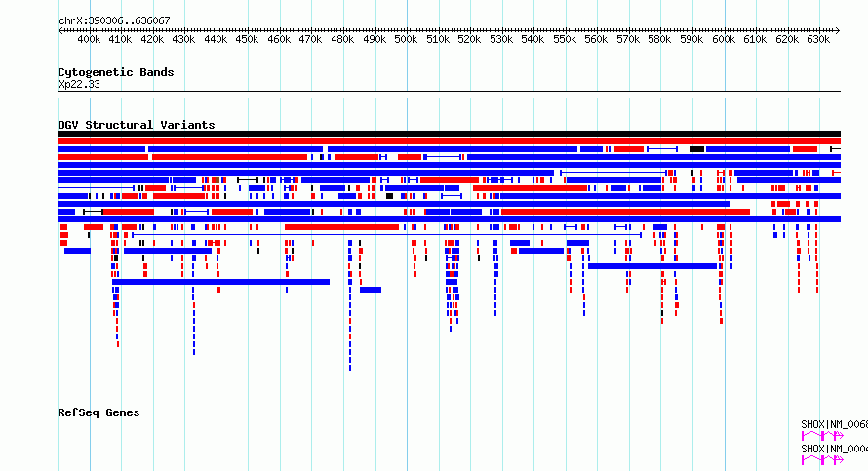The width and height of the screenshot is (868, 471).
Task: Click the 540k ruler tick label
Action: (x=533, y=40)
